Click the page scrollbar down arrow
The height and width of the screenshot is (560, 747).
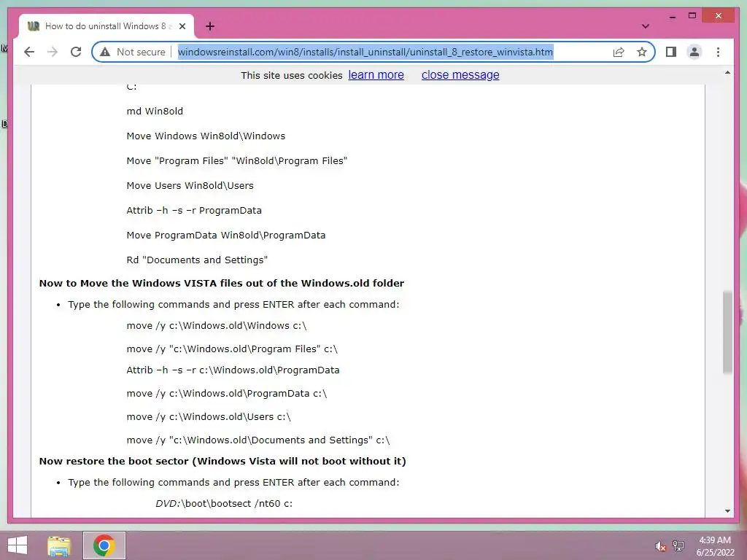(727, 511)
